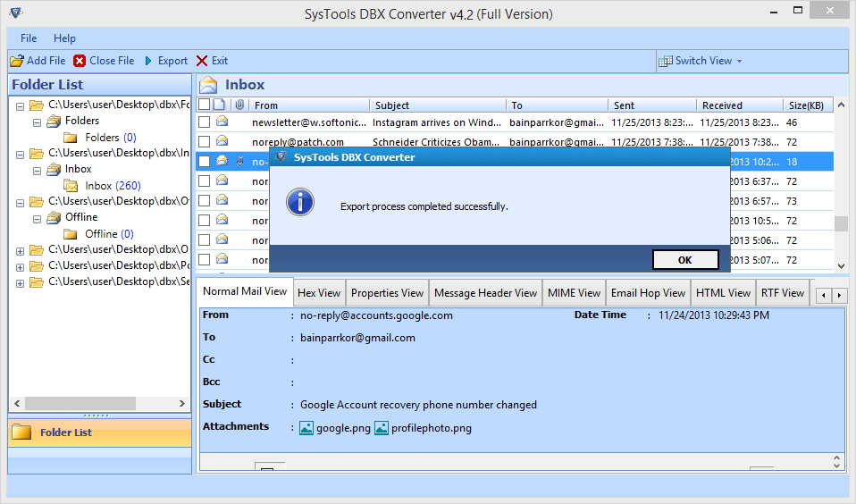Expand the C:\Users\user\Desktop\dbx\Se node

point(21,283)
